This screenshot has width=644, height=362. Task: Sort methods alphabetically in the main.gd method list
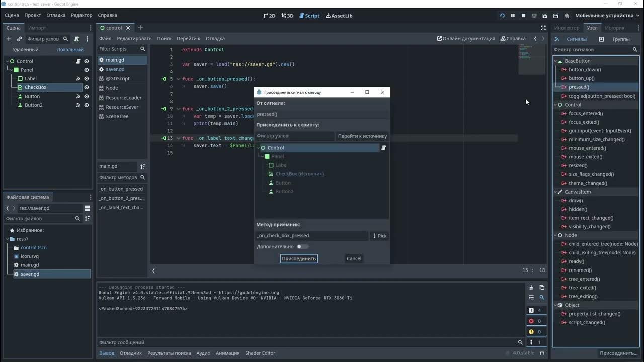143,166
